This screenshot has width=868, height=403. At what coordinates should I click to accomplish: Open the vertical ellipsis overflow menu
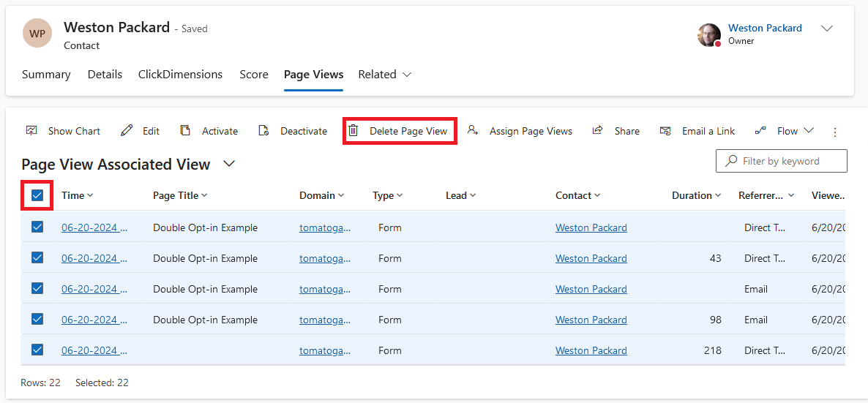tap(835, 132)
